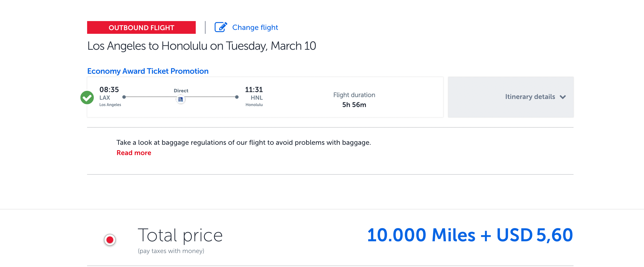This screenshot has width=644, height=267.
Task: Click the pencil edit icon beside Change flight
Action: (x=220, y=27)
